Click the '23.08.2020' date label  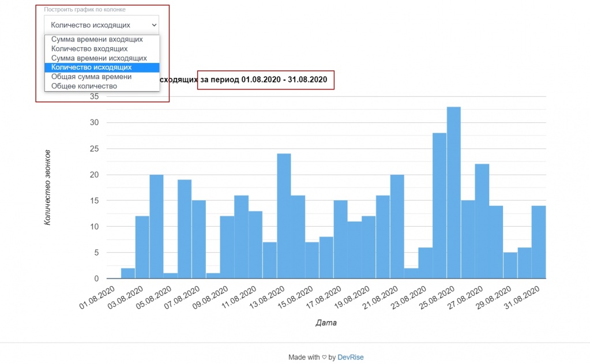[x=409, y=298]
